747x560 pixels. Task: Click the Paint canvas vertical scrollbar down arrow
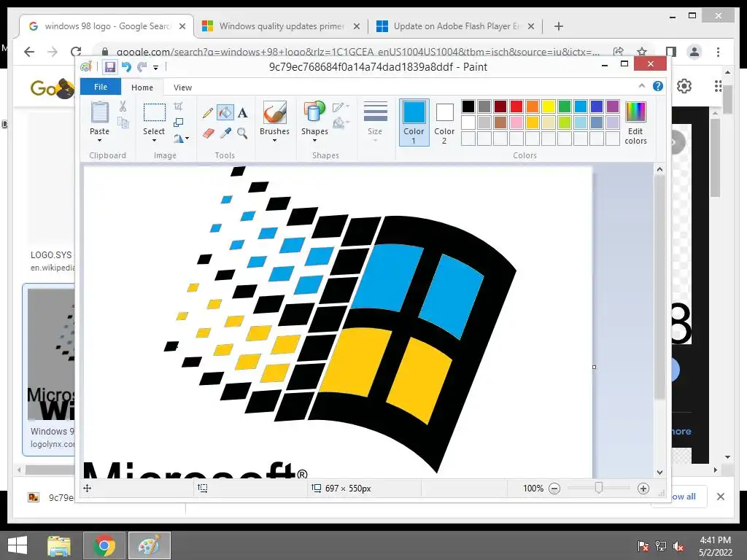coord(659,472)
